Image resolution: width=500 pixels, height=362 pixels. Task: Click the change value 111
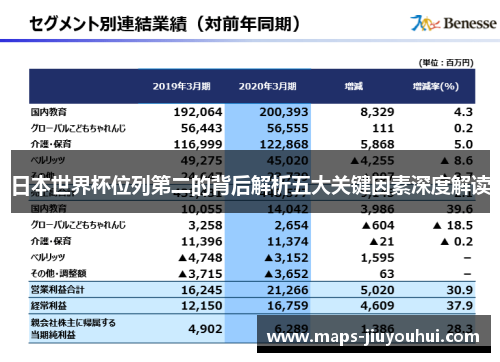click(x=383, y=128)
